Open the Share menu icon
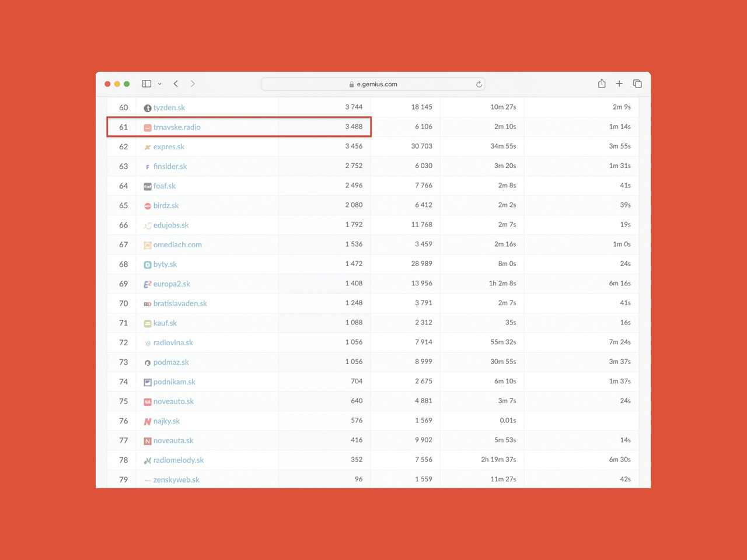Screen dimensions: 747x560 (x=602, y=83)
